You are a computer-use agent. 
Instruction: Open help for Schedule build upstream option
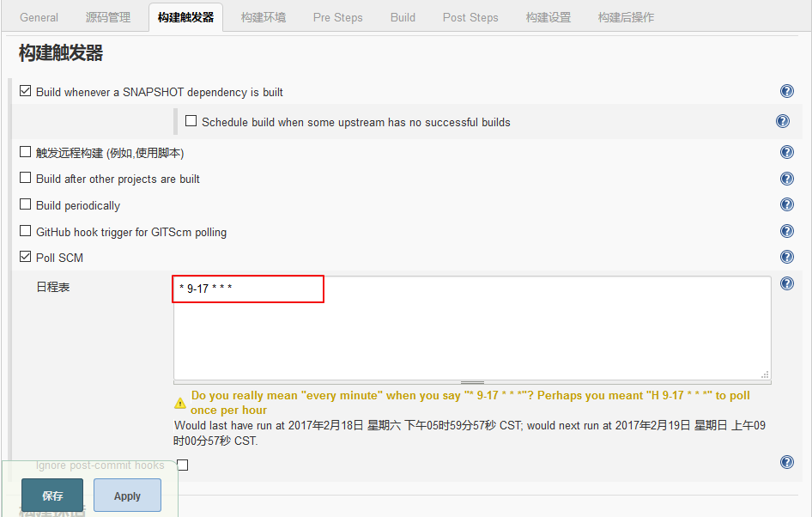click(783, 121)
